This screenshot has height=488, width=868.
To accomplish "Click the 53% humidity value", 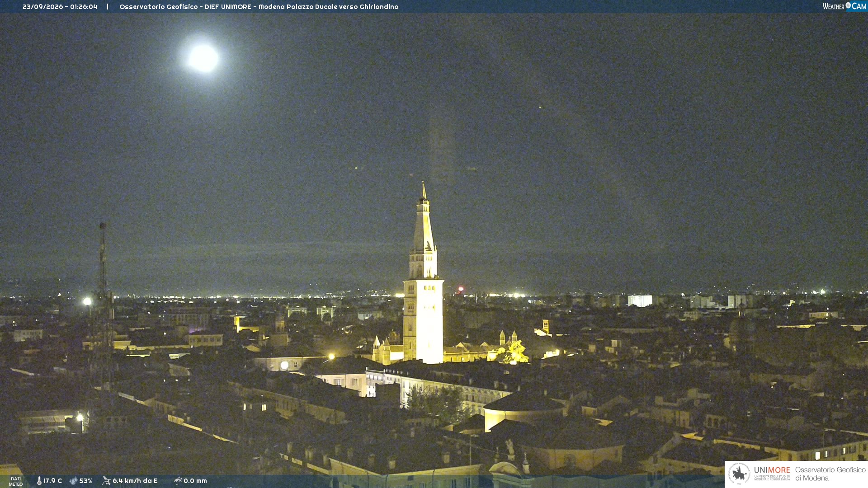I will pos(86,481).
